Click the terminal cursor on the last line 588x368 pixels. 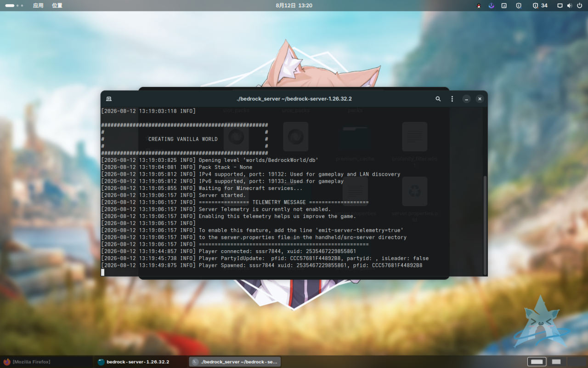(x=102, y=272)
